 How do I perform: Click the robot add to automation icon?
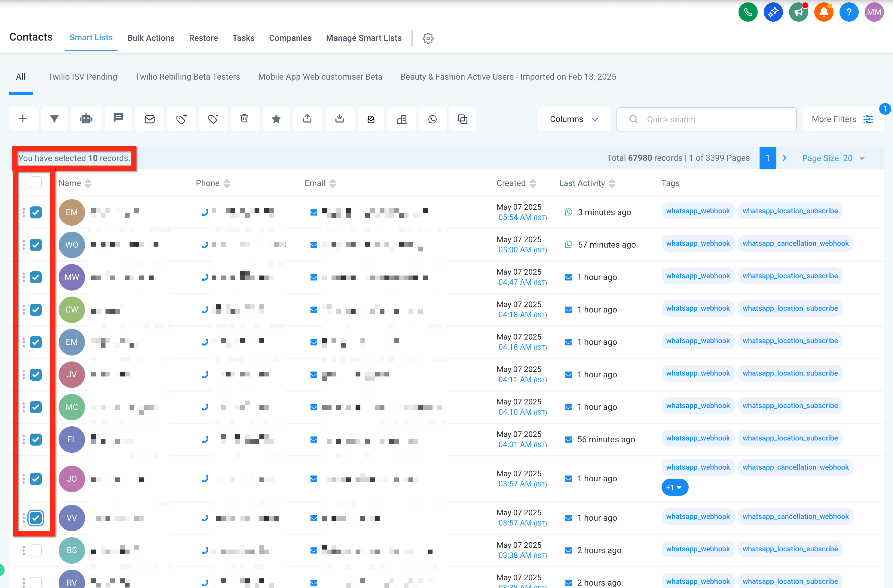click(x=86, y=119)
